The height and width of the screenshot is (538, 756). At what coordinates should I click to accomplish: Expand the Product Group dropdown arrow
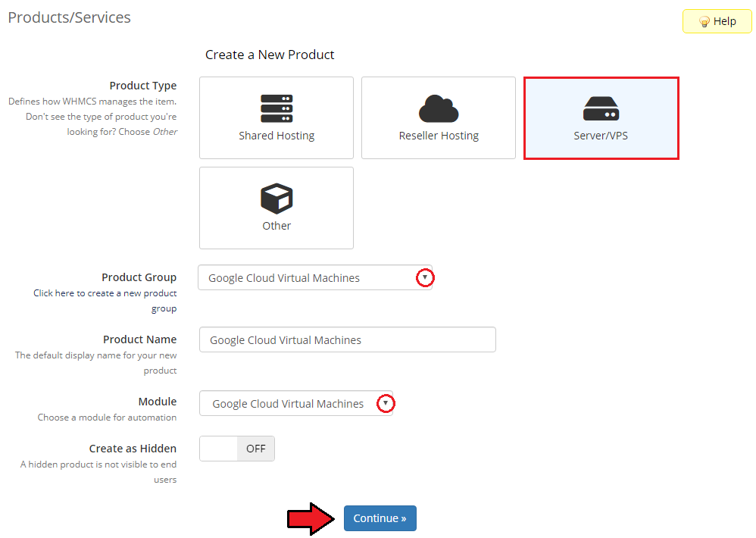426,278
